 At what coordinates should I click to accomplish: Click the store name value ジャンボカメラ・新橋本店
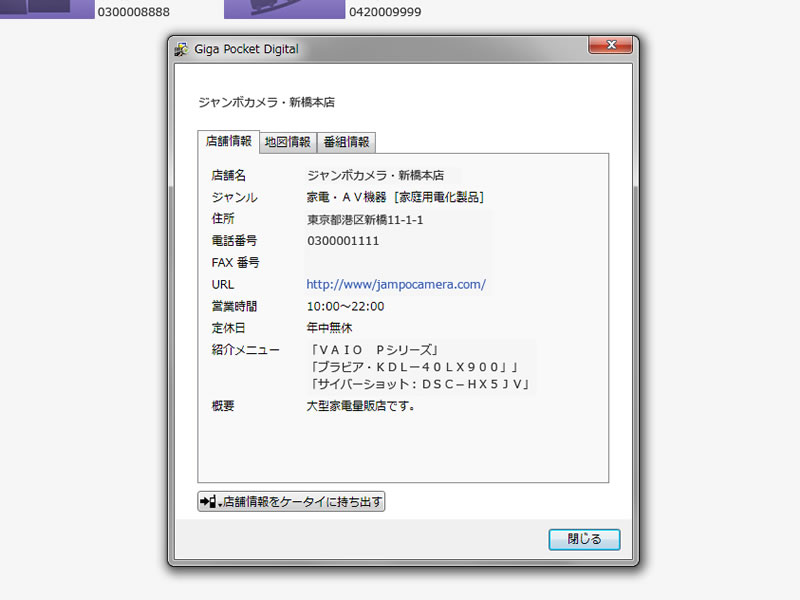point(376,176)
